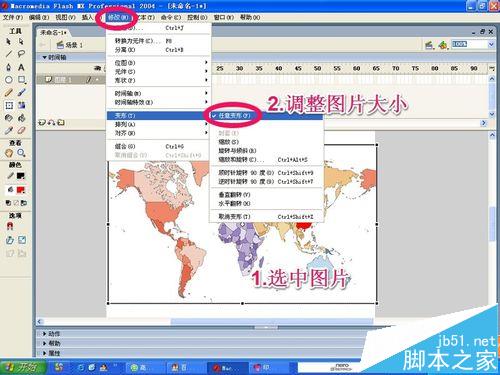Select the Subselection tool
Image resolution: width=500 pixels, height=375 pixels.
coord(21,42)
